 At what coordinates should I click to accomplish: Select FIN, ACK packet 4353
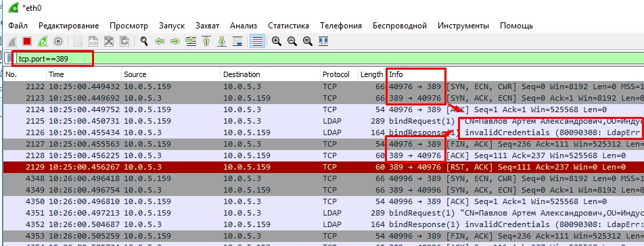[x=323, y=236]
